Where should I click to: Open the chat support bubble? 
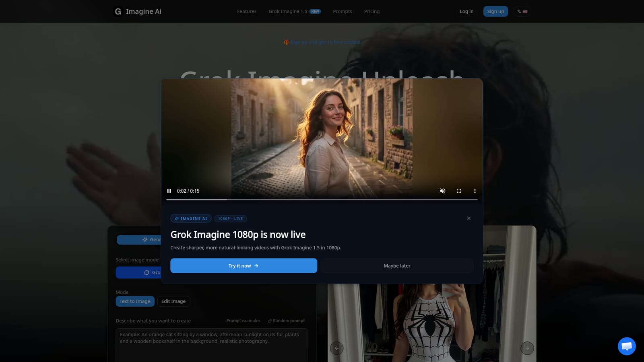627,346
